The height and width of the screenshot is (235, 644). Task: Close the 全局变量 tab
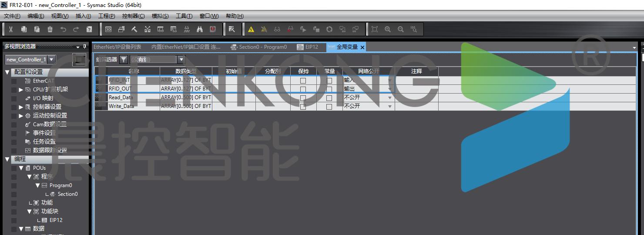(x=362, y=47)
